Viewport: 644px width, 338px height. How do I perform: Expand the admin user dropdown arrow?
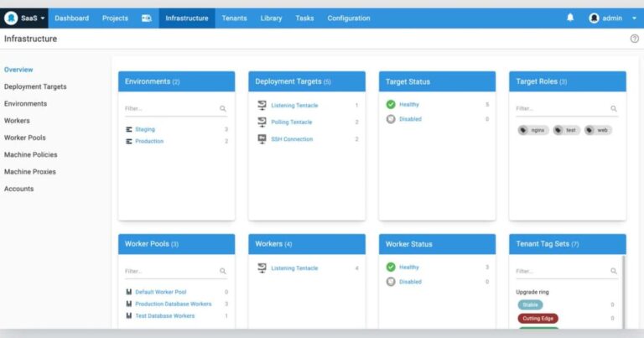click(634, 18)
